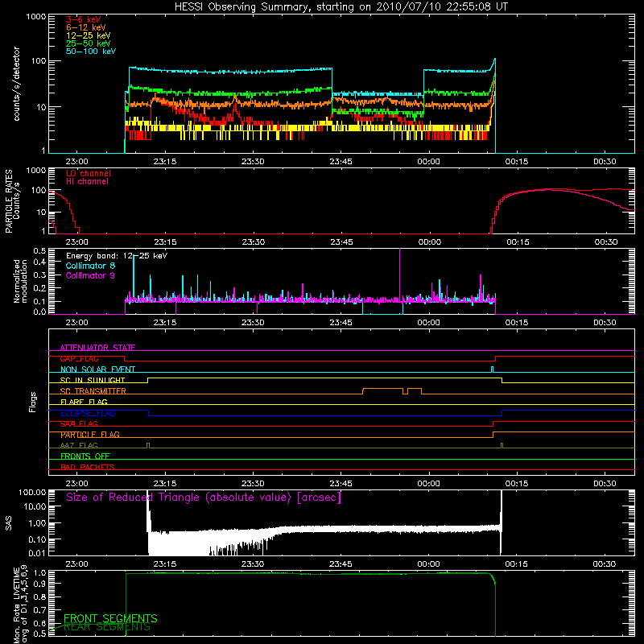Screen dimensions: 644x644
Task: Click the Normalized modulation axis label
Action: coord(20,281)
